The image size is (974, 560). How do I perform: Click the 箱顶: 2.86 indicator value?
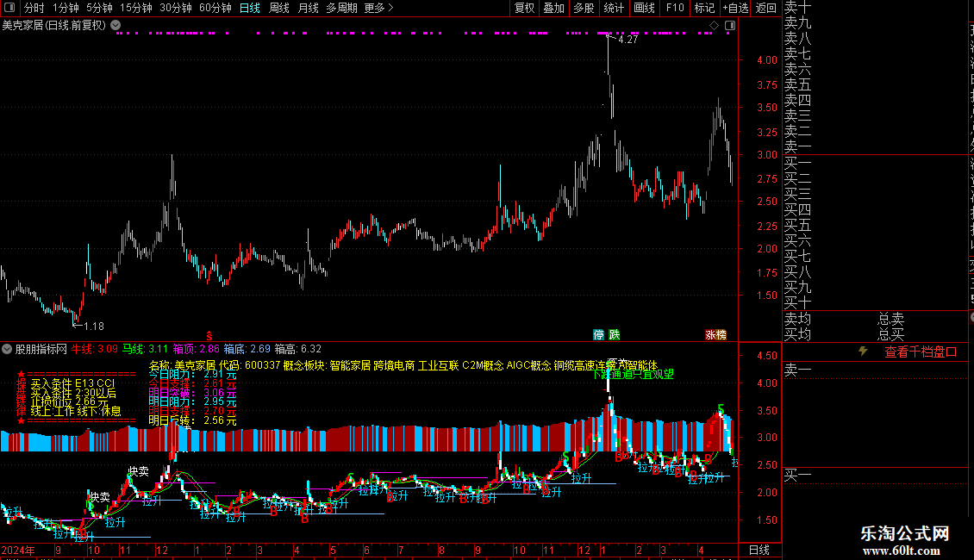tap(197, 350)
